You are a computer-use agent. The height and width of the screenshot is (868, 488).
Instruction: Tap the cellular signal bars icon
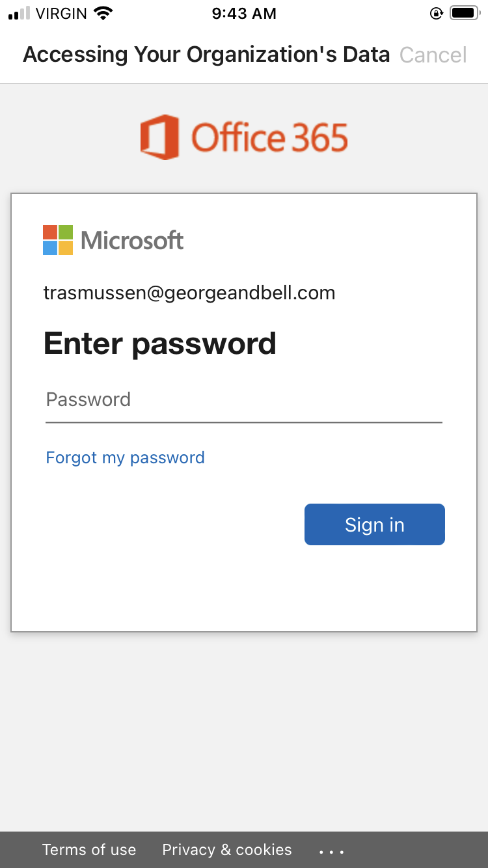pyautogui.click(x=19, y=13)
